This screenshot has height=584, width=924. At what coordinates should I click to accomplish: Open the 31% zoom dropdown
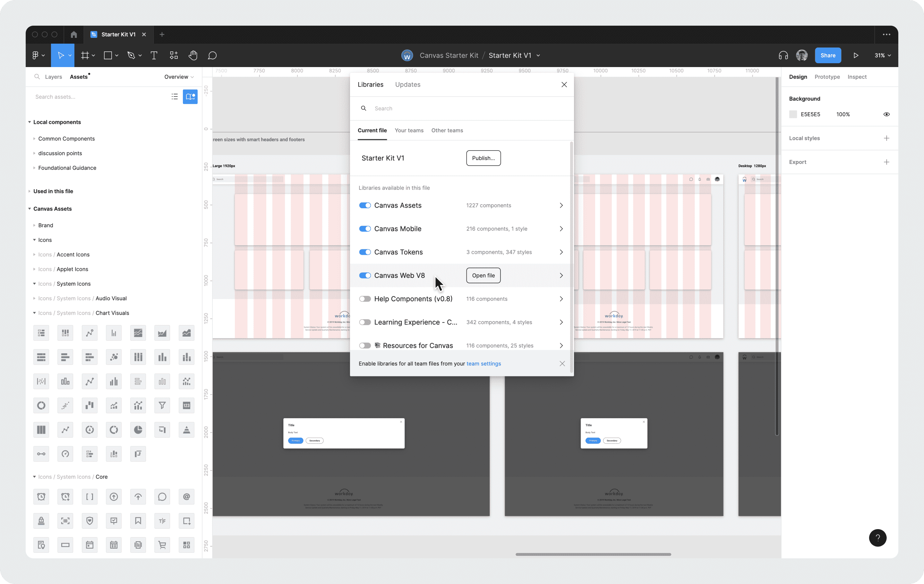tap(882, 56)
